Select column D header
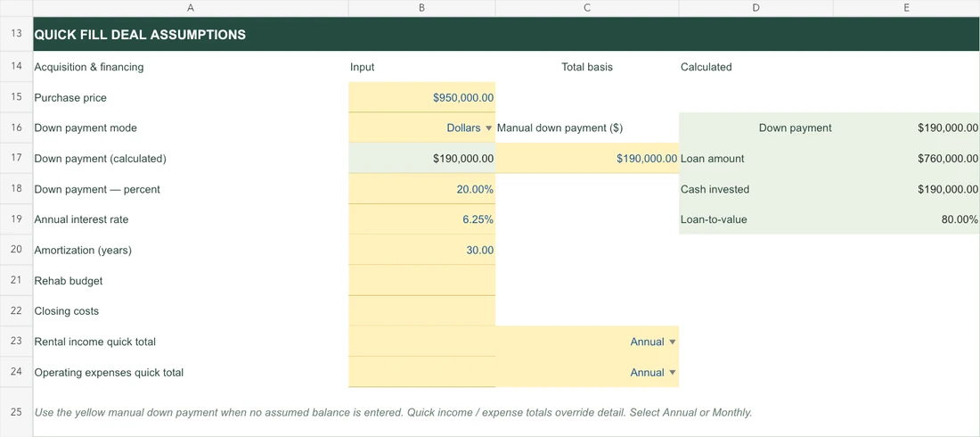 [x=756, y=8]
